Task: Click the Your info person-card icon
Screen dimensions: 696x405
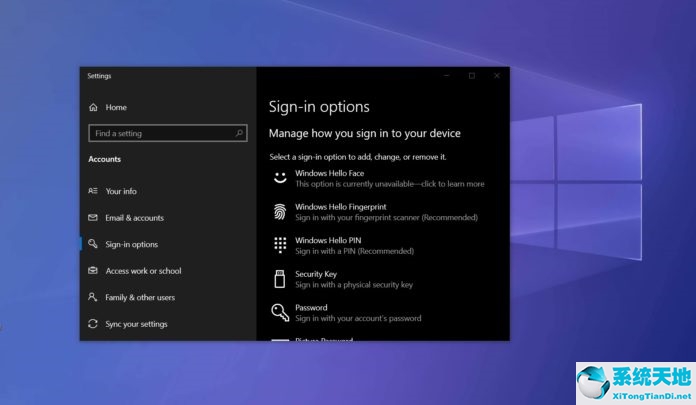Action: (x=93, y=191)
